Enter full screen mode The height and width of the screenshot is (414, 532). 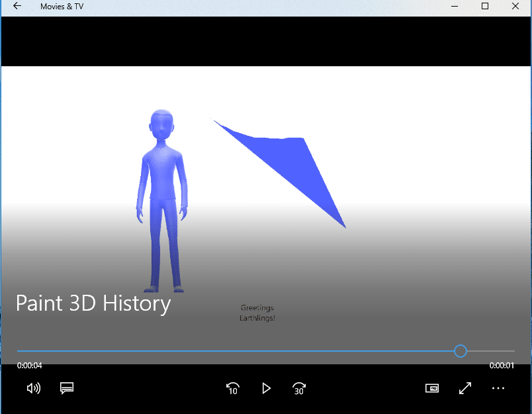465,388
